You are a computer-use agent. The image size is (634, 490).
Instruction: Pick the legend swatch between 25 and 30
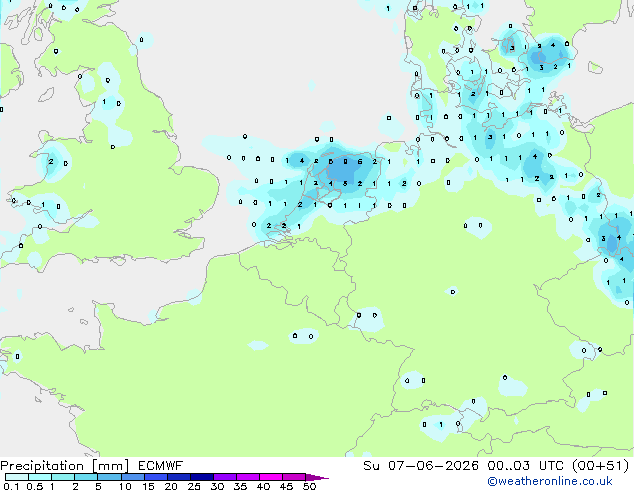tap(202, 477)
